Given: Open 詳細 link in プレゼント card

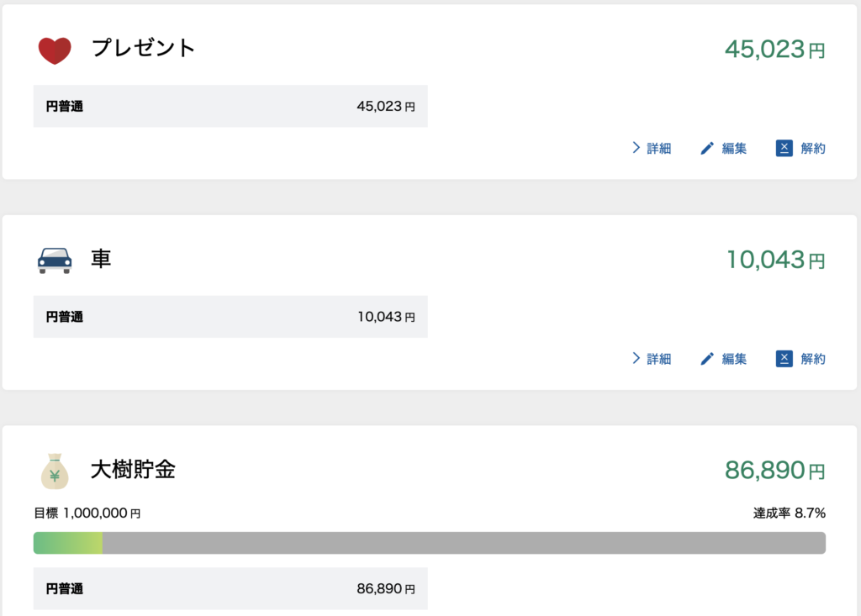Looking at the screenshot, I should pos(659,149).
